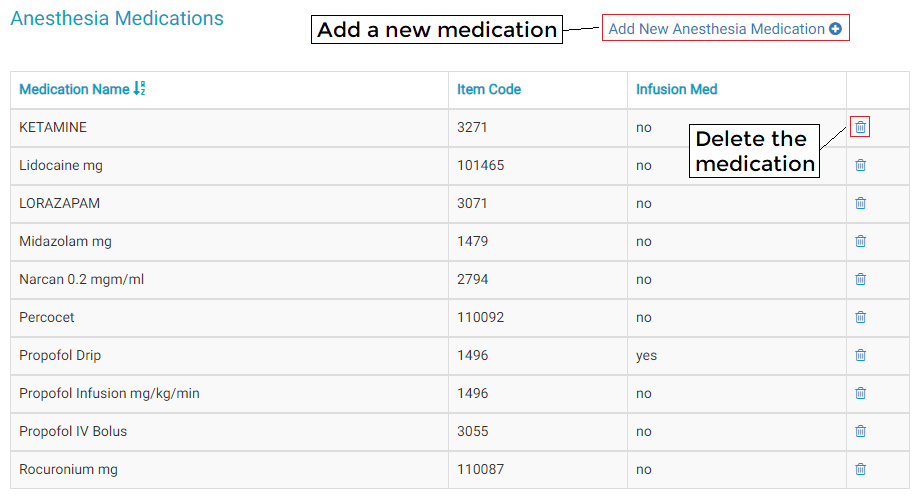
Task: Click trash icon for Narcan 0.2 mgm/ml
Action: point(860,279)
